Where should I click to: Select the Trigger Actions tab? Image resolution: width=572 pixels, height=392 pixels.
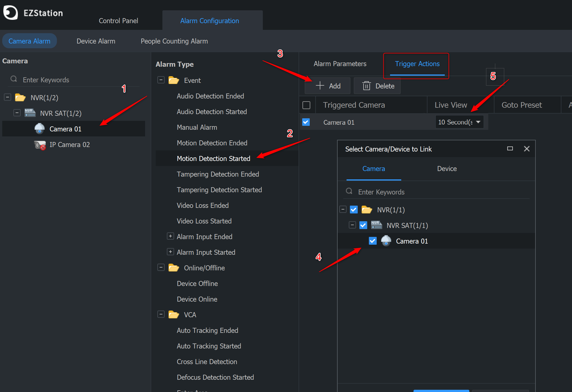[x=417, y=64]
